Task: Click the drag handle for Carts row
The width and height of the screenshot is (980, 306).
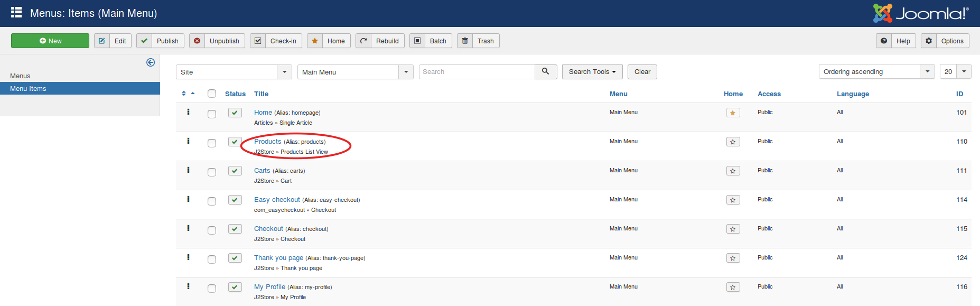Action: 188,170
